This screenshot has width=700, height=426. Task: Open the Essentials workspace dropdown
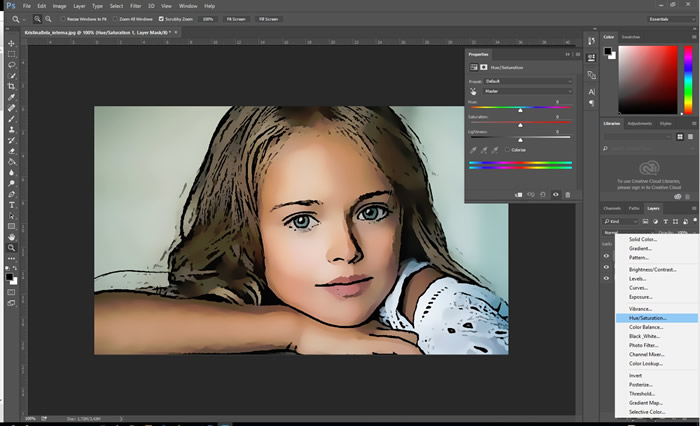(671, 19)
